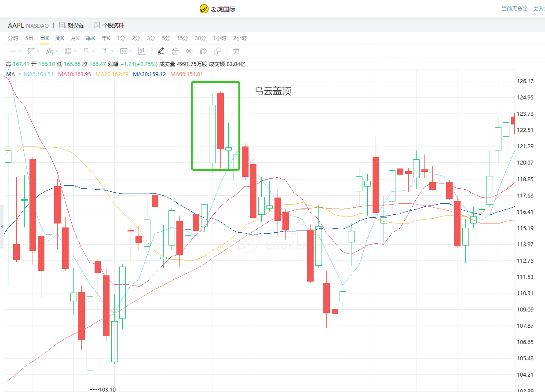Click the NASDAQ exchange label
This screenshot has width=545, height=392.
click(37, 26)
